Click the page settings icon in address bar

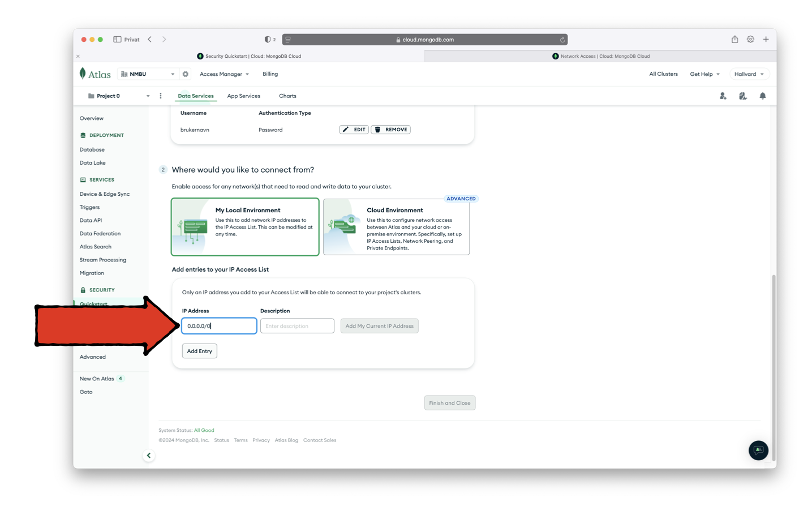(288, 40)
